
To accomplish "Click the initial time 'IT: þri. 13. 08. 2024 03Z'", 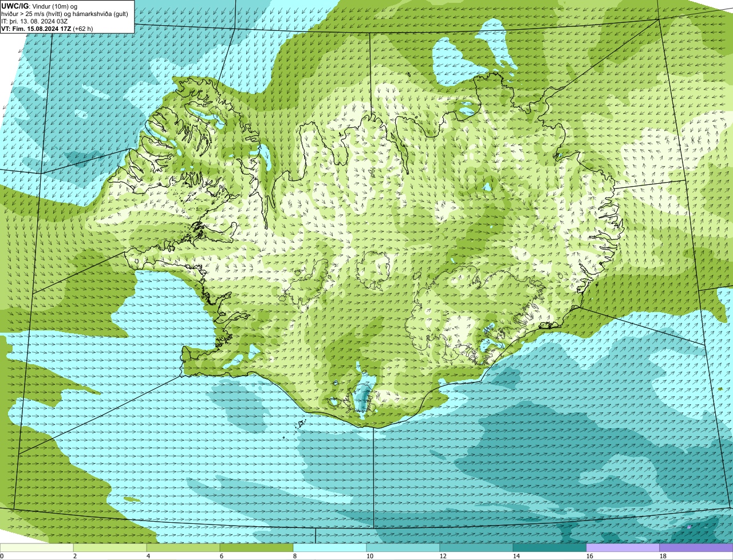I will tap(35, 21).
